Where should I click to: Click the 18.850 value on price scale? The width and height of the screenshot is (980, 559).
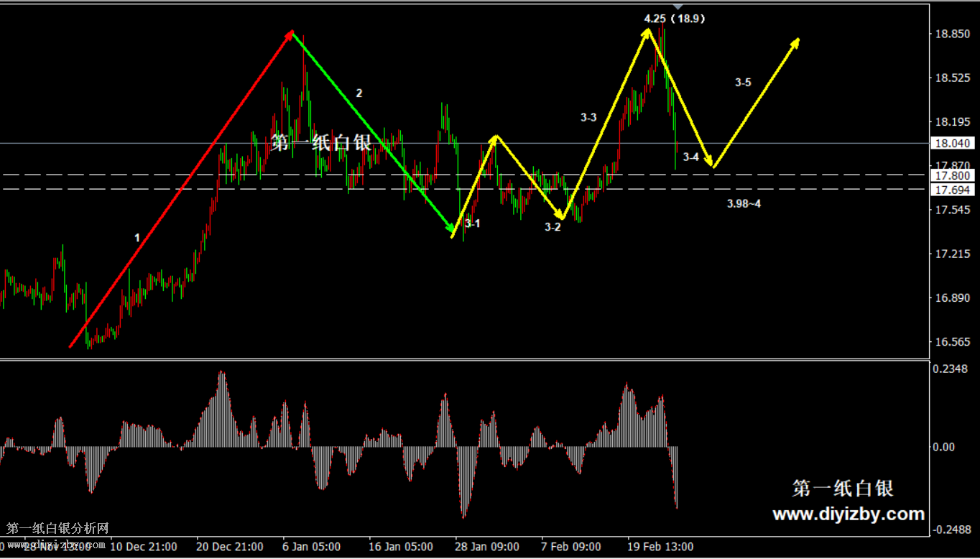point(951,34)
